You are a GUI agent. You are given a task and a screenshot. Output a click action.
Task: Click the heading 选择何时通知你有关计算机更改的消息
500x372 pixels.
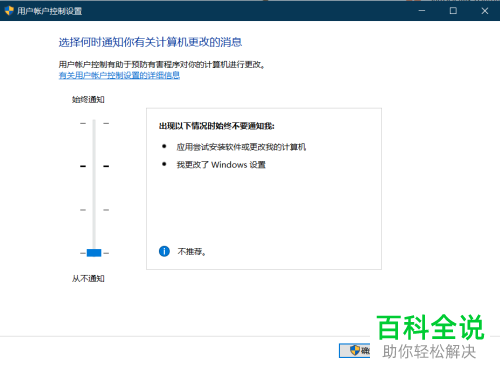150,42
